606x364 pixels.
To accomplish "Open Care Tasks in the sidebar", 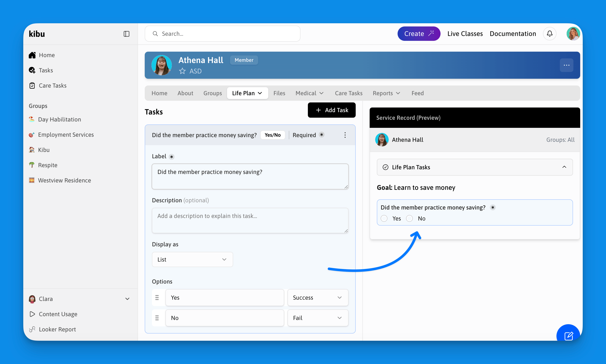I will pyautogui.click(x=48, y=85).
